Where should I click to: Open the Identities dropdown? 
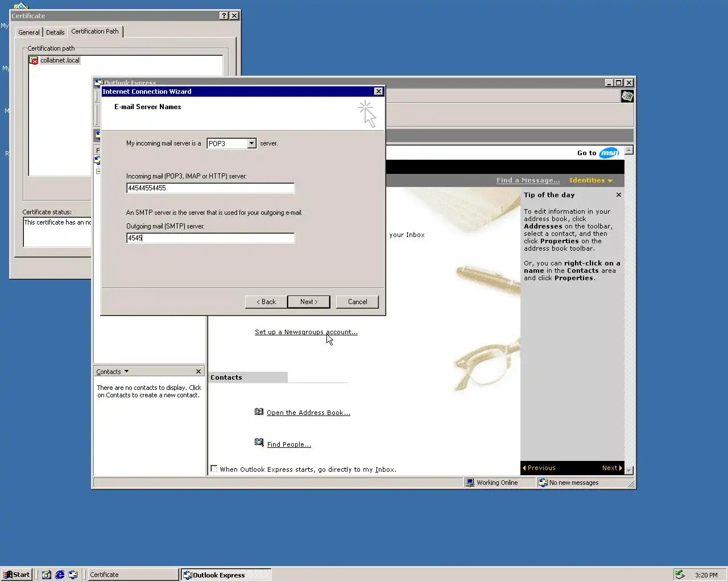click(x=591, y=180)
